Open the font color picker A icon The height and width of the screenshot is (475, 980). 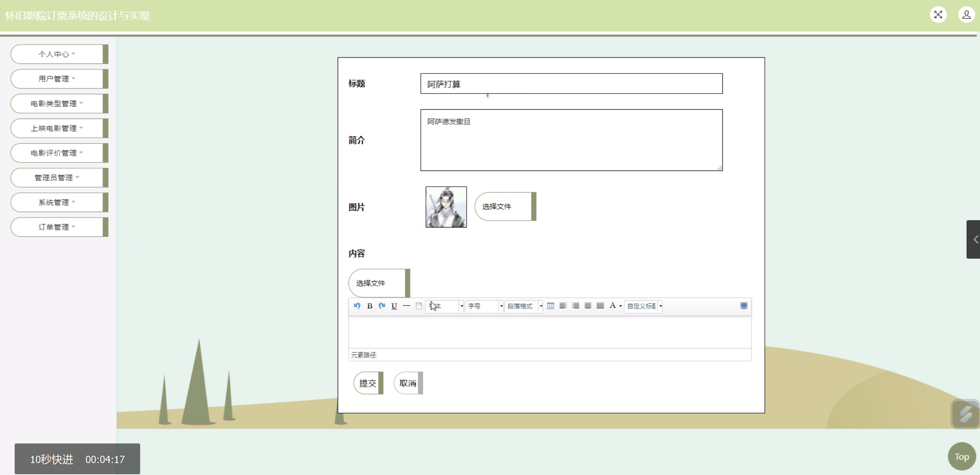pyautogui.click(x=612, y=306)
